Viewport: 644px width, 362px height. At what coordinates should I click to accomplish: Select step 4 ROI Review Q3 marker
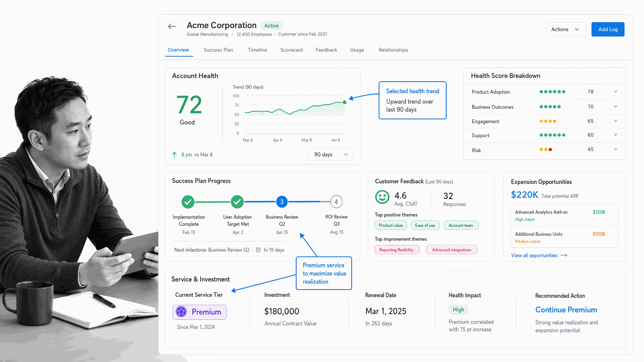[336, 202]
